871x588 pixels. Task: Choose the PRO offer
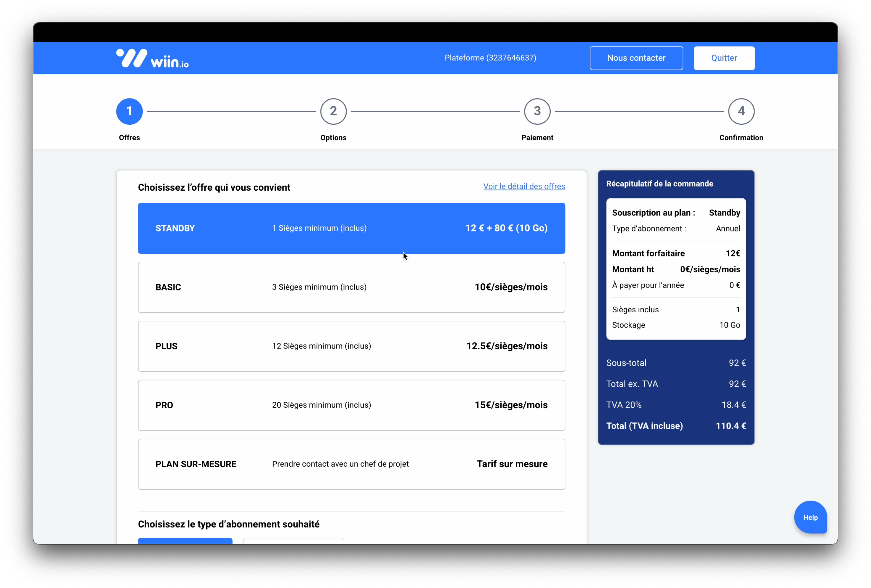(351, 405)
